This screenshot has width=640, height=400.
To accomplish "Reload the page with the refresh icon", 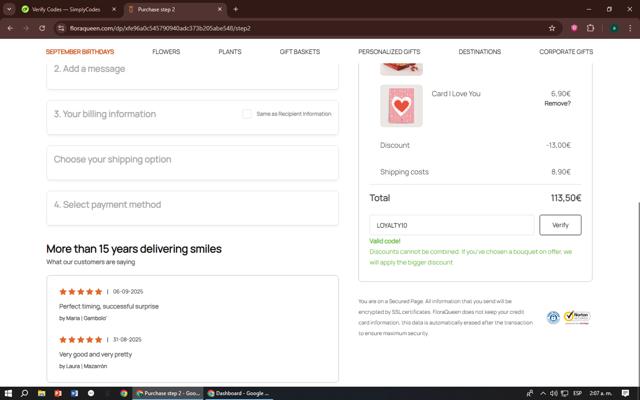I will point(42,28).
